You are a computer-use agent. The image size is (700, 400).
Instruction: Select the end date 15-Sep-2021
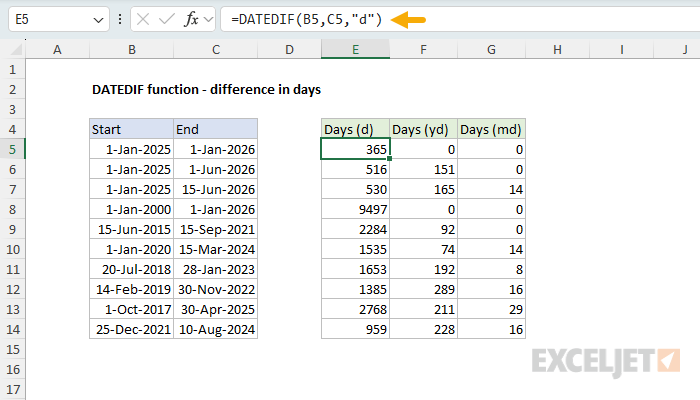click(x=216, y=229)
